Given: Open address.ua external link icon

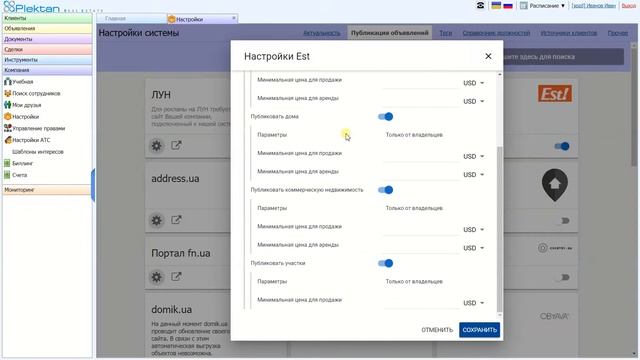Looking at the screenshot, I should click(176, 220).
